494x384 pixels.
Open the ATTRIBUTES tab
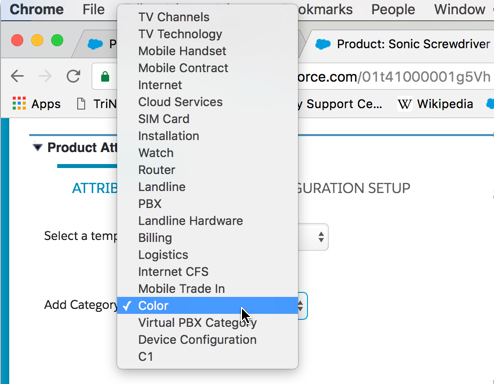click(95, 188)
